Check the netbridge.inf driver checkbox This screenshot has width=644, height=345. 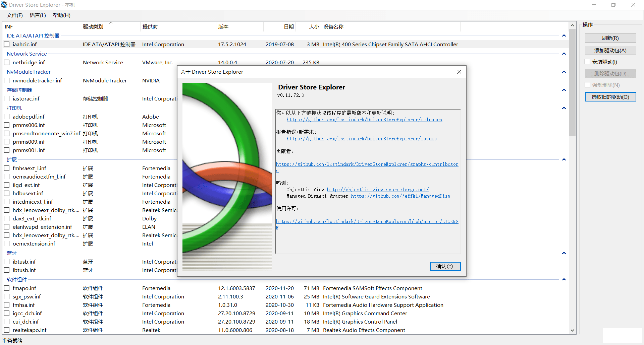(x=7, y=62)
